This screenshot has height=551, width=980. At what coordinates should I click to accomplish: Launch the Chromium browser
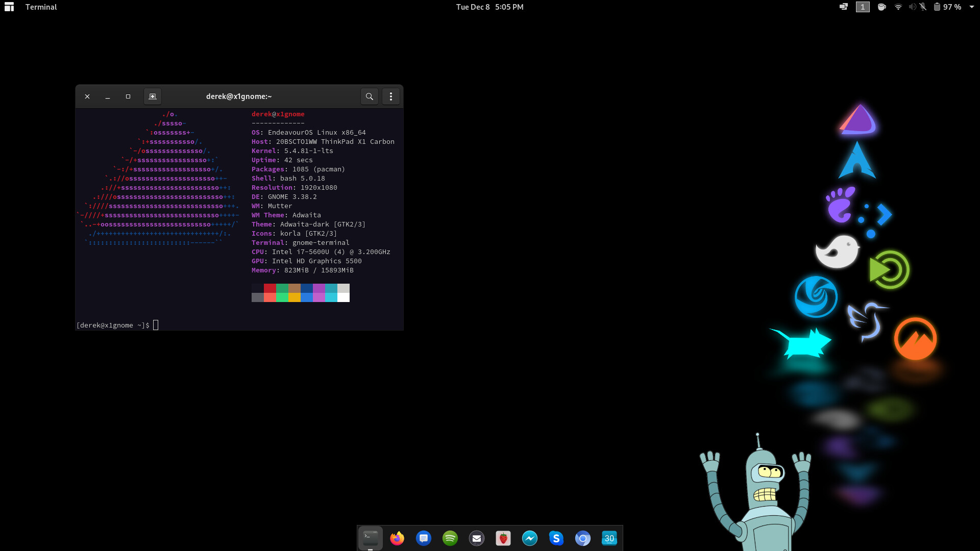[x=583, y=538]
